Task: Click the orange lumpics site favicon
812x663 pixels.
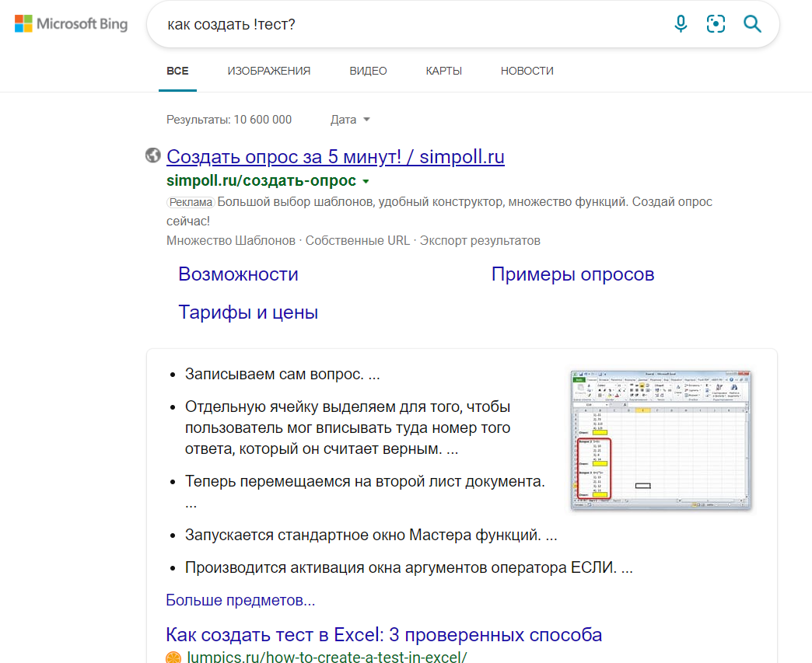Action: click(173, 658)
